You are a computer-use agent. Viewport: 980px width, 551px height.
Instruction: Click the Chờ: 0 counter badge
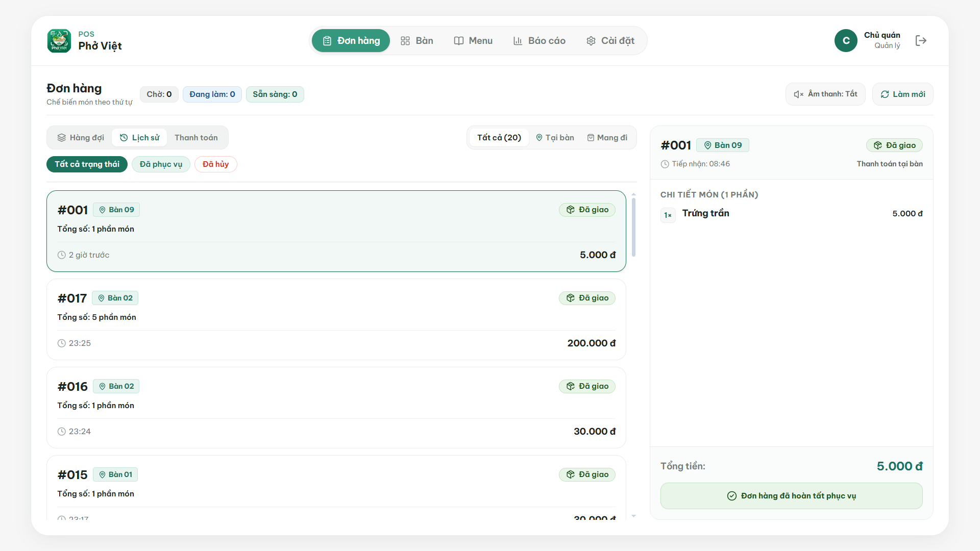point(159,94)
